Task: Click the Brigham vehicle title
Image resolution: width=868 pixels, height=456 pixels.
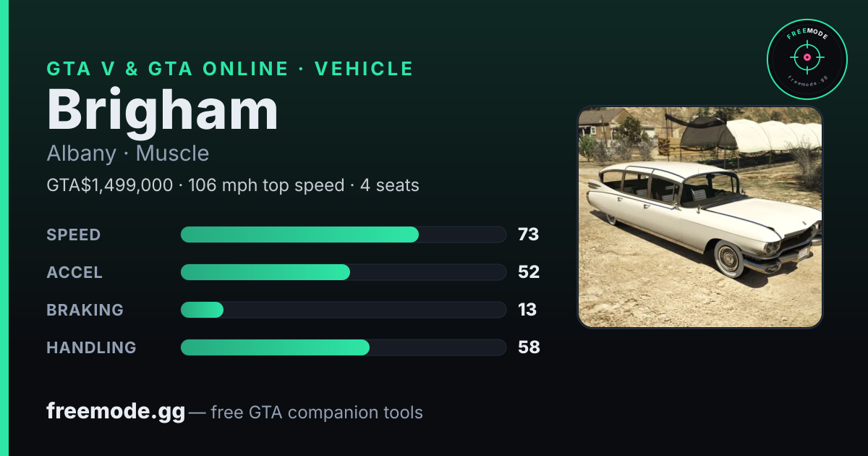Action: point(163,110)
